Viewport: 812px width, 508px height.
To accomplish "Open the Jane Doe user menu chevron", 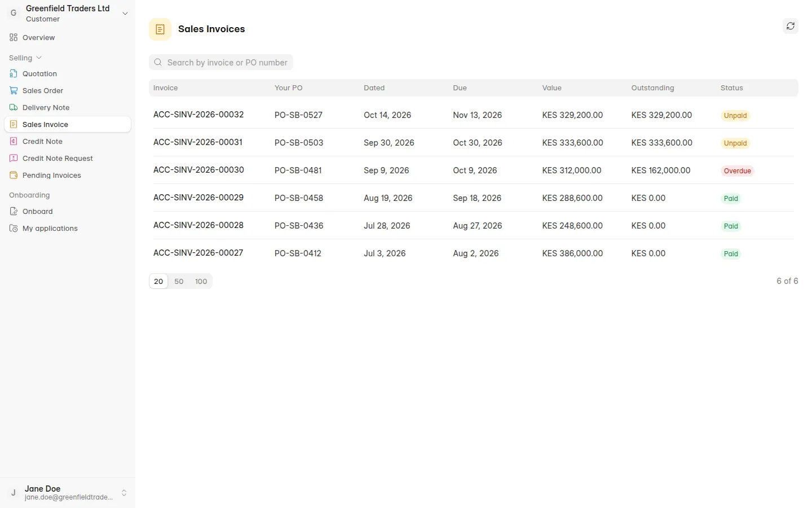I will (124, 493).
